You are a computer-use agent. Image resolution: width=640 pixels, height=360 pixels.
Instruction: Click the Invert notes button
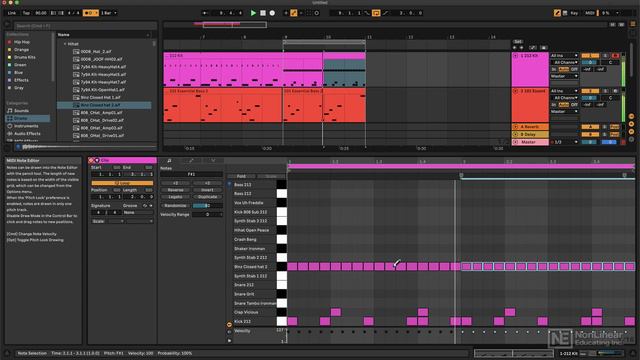point(207,190)
